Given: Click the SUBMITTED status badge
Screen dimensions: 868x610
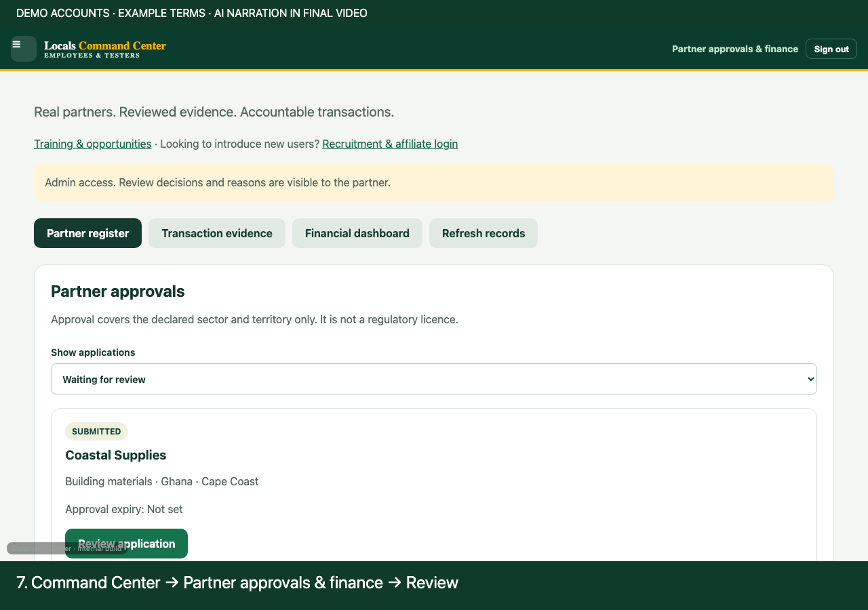Looking at the screenshot, I should pos(96,432).
